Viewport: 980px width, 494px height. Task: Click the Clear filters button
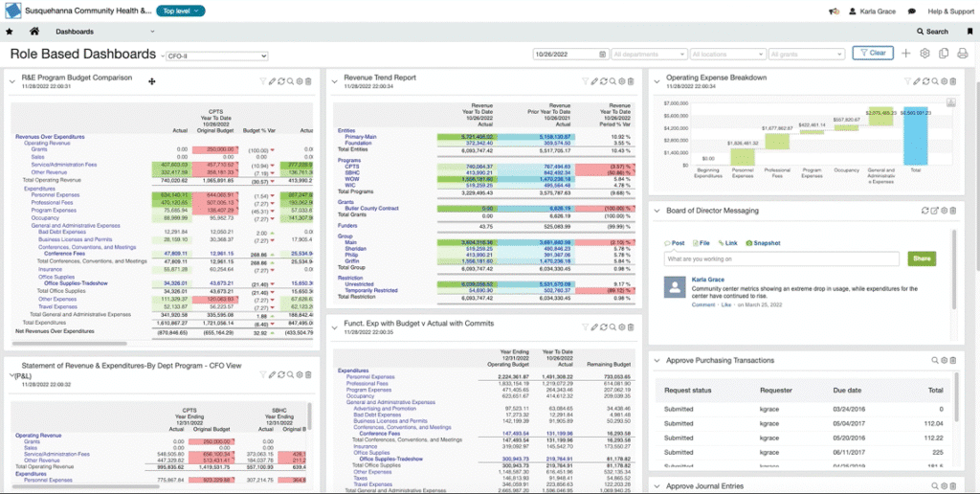coord(873,54)
